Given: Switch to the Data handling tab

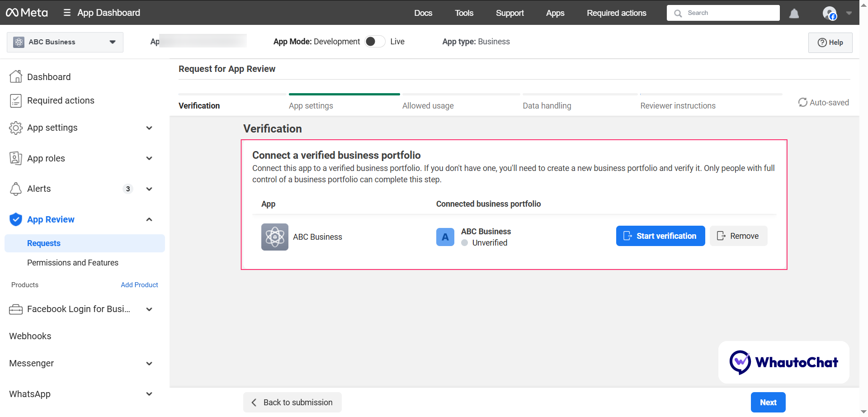Looking at the screenshot, I should point(547,105).
